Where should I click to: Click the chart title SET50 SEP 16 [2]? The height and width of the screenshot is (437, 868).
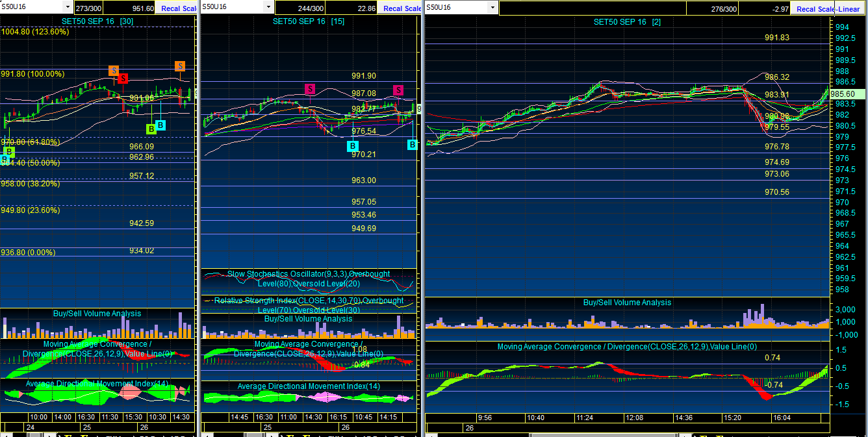(x=628, y=22)
